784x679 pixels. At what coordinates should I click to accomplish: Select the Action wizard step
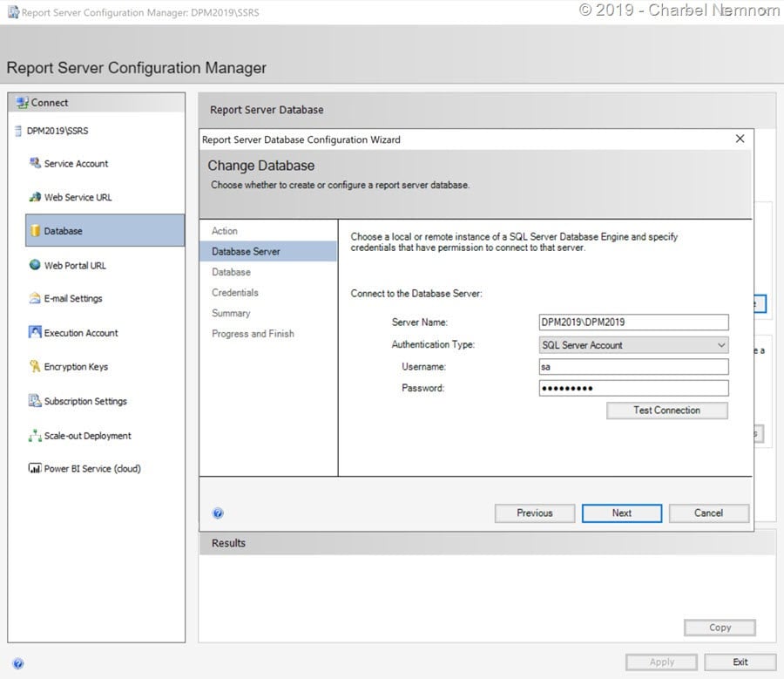click(x=225, y=231)
